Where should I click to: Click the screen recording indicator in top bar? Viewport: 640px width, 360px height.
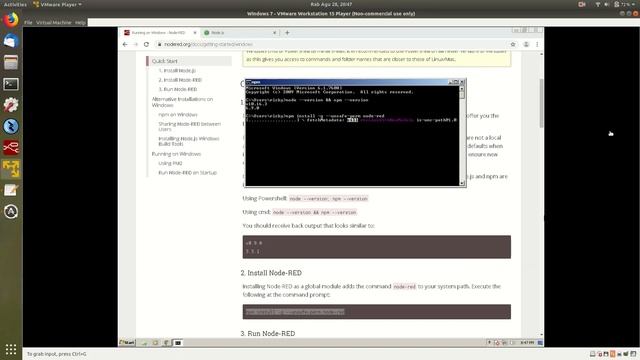pos(582,4)
